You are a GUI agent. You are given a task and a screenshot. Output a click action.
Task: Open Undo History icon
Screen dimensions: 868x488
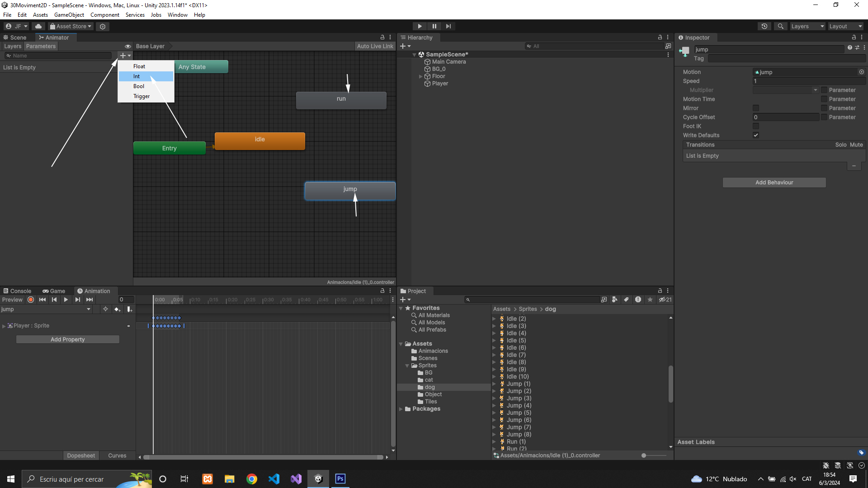(764, 26)
